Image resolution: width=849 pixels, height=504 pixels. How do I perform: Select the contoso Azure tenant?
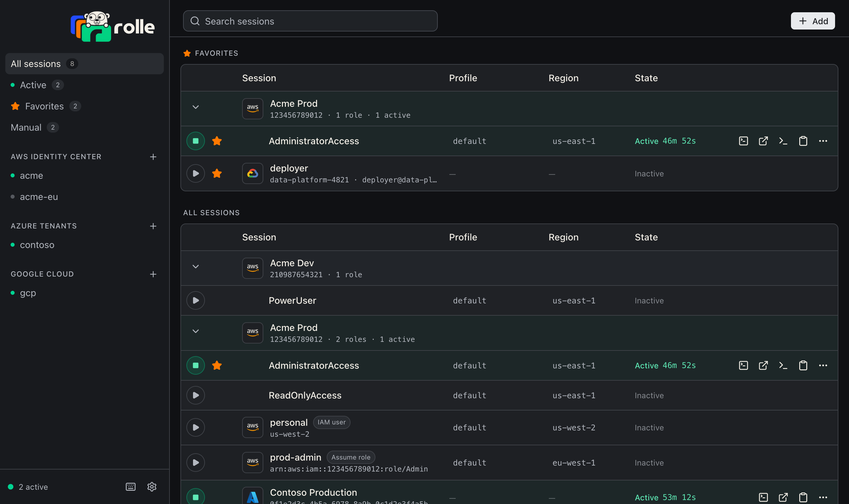coord(85,245)
